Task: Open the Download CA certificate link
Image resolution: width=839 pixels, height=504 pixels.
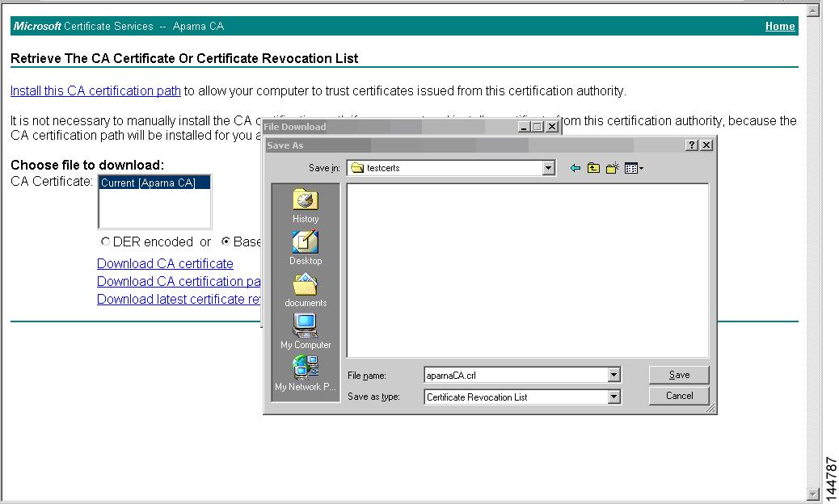Action: click(165, 263)
